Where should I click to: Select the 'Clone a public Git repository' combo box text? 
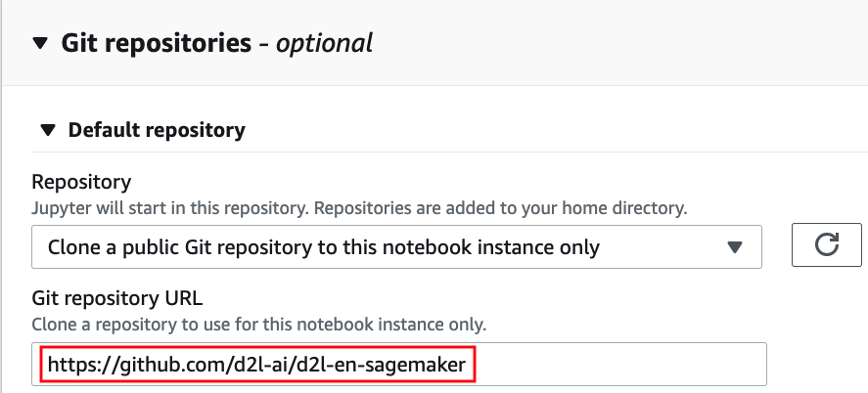click(323, 247)
